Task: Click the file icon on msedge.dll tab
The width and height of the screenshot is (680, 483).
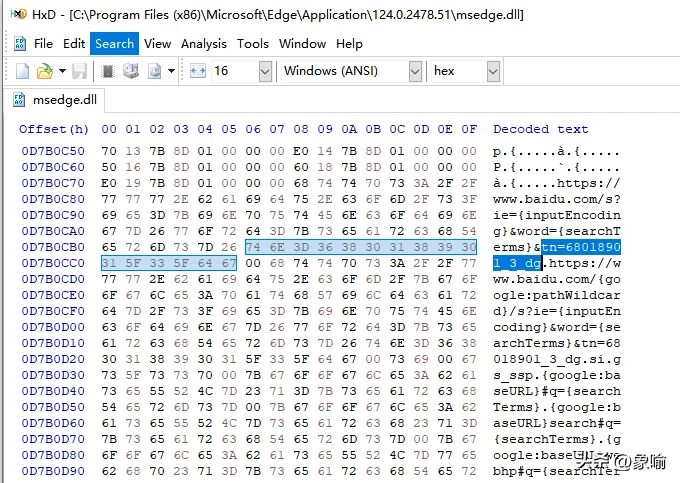Action: 19,100
